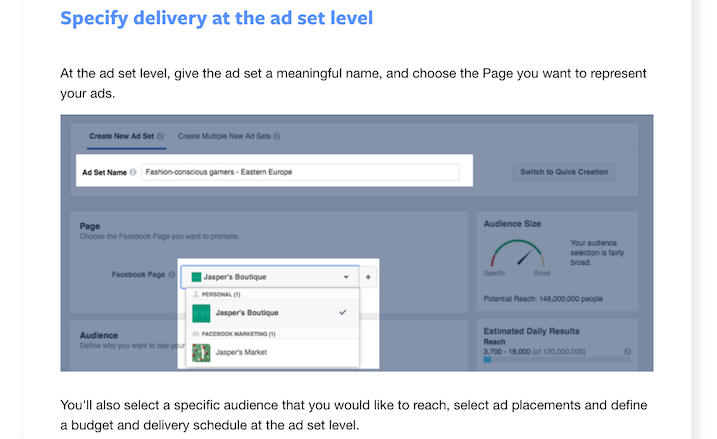Click the Estimated Daily Results heading
Image resolution: width=717 pixels, height=439 pixels.
pos(531,331)
